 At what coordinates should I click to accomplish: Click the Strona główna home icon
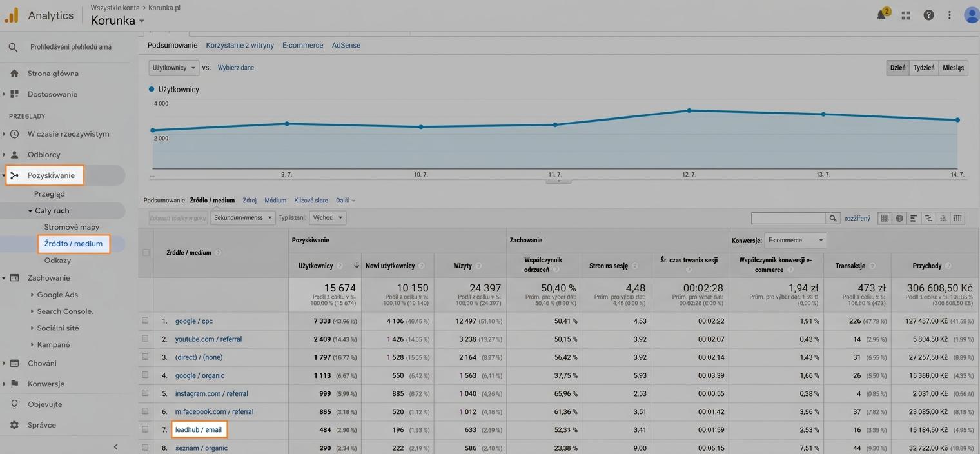click(14, 74)
